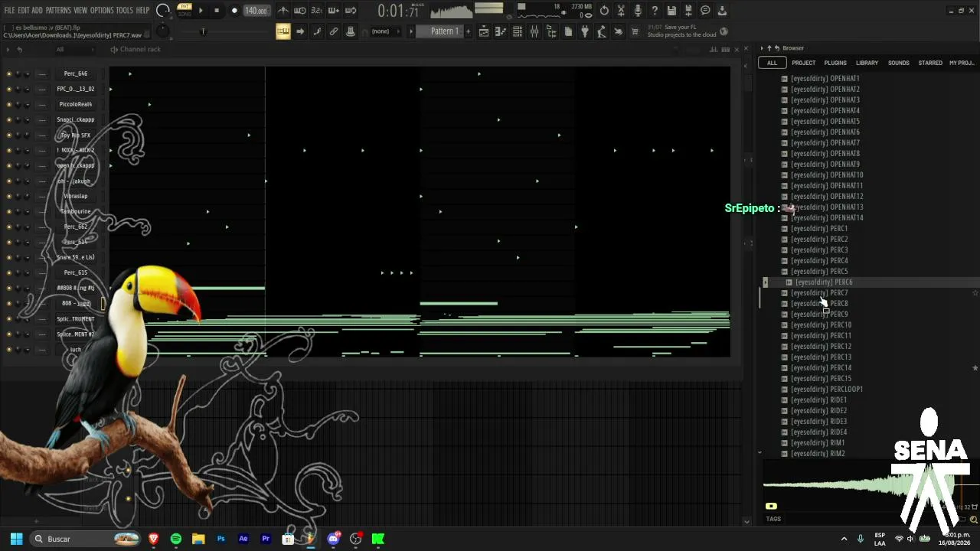Select [eyesofdirty] PERC7 in browser

(x=819, y=293)
